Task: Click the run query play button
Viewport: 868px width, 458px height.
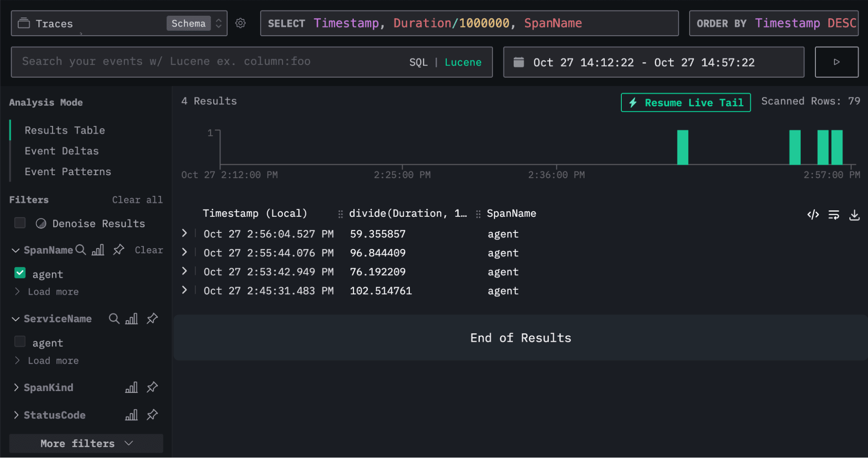Action: click(x=836, y=62)
